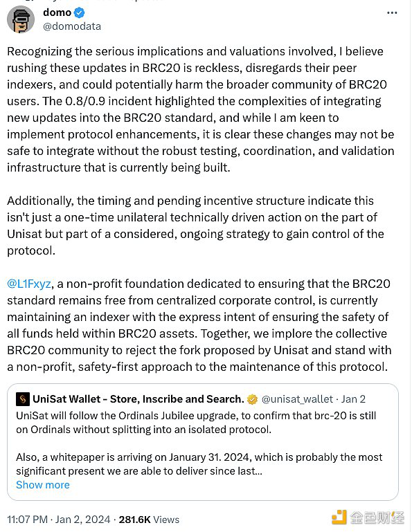Open the three-dot more options menu
This screenshot has width=412, height=532.
tap(392, 13)
